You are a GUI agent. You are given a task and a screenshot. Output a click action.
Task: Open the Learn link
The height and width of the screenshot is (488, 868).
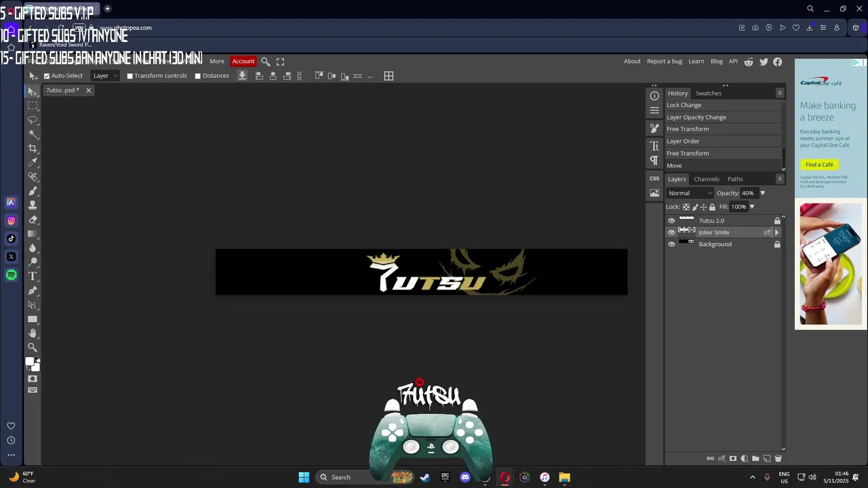click(x=696, y=61)
